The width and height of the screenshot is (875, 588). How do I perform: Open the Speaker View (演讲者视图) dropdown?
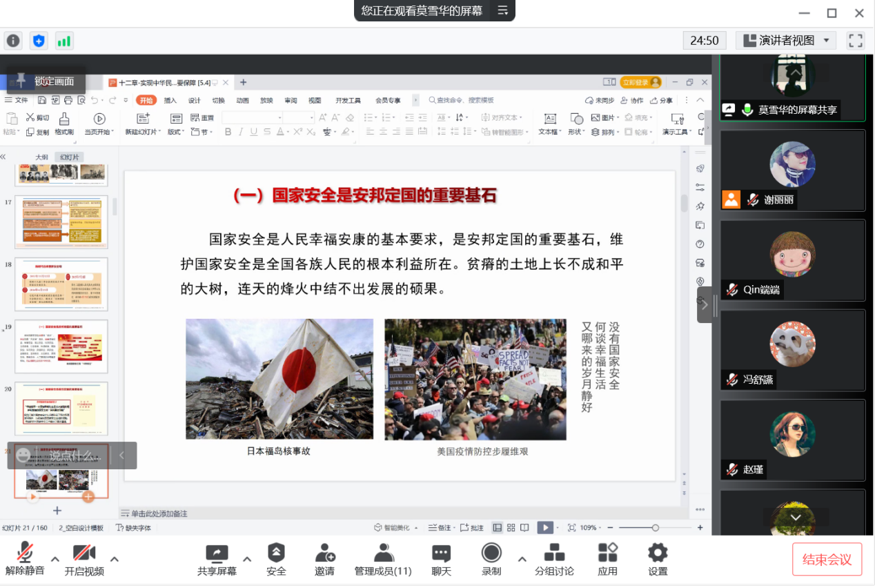[x=786, y=41]
